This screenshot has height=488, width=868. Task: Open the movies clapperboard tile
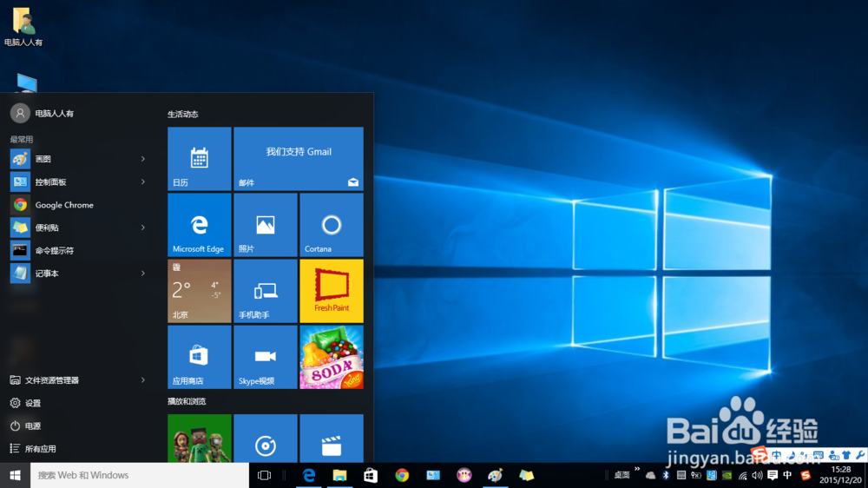pos(332,439)
